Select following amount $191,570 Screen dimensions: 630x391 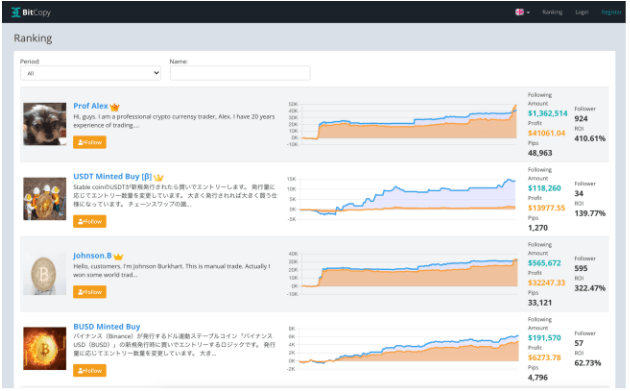coord(544,338)
